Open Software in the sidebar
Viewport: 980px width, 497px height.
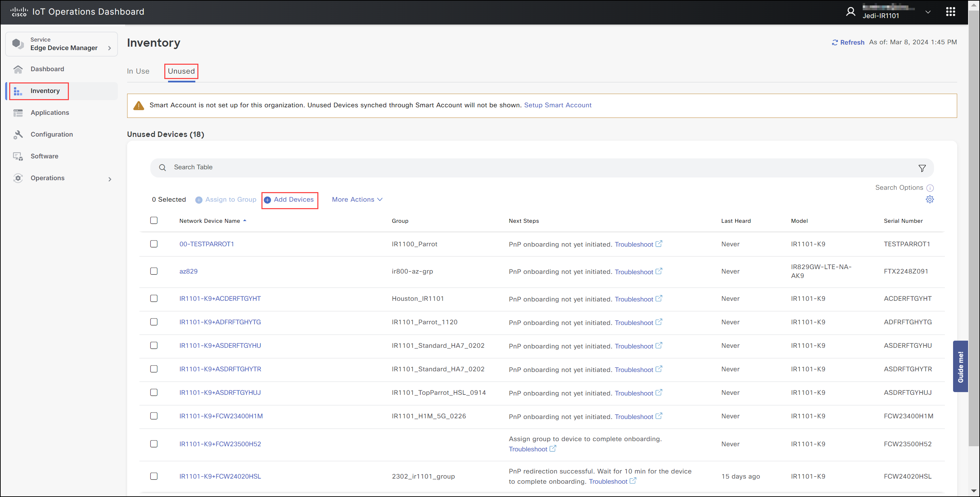45,156
